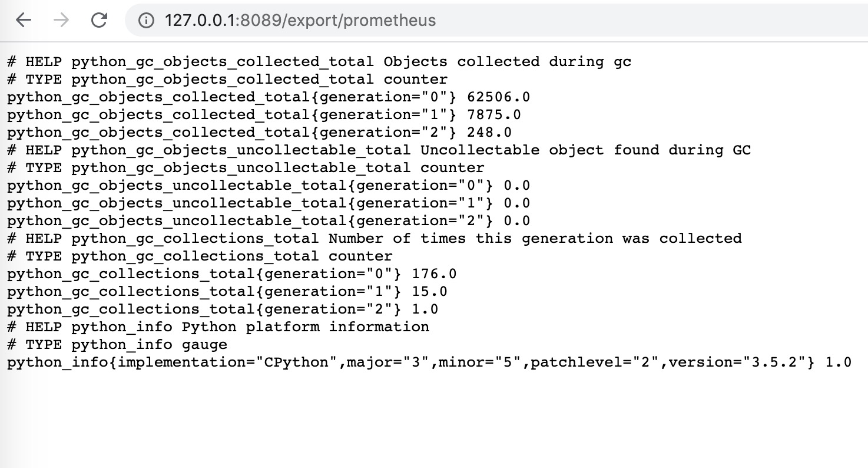Click the python_info CPython version metric line
868x468 pixels.
tap(429, 362)
